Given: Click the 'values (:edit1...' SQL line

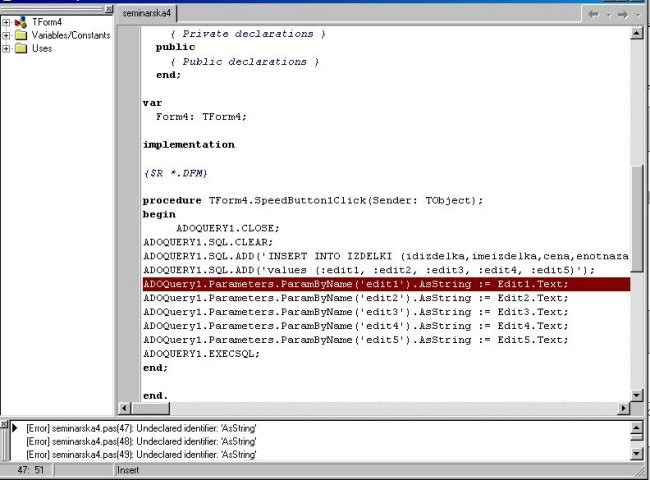Looking at the screenshot, I should (x=369, y=270).
